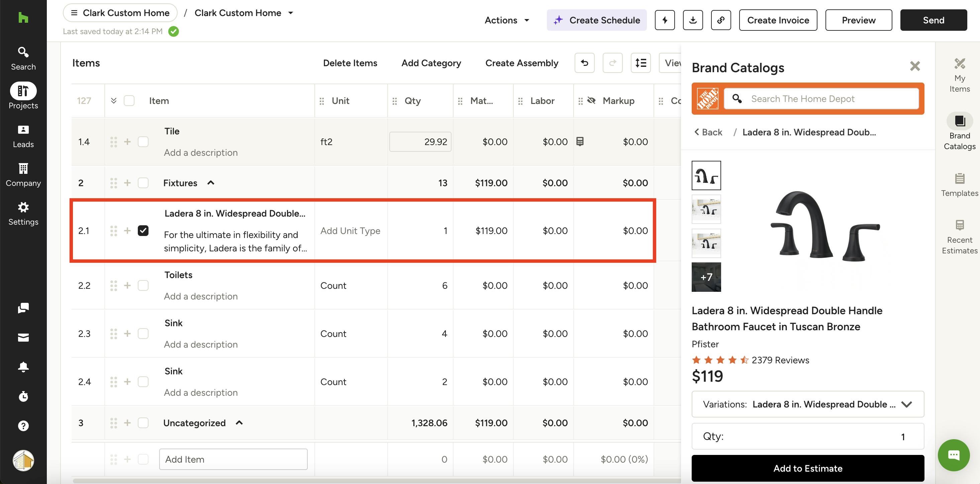Uncheck the Ladera faucet row checkbox
The image size is (980, 484).
(x=143, y=231)
